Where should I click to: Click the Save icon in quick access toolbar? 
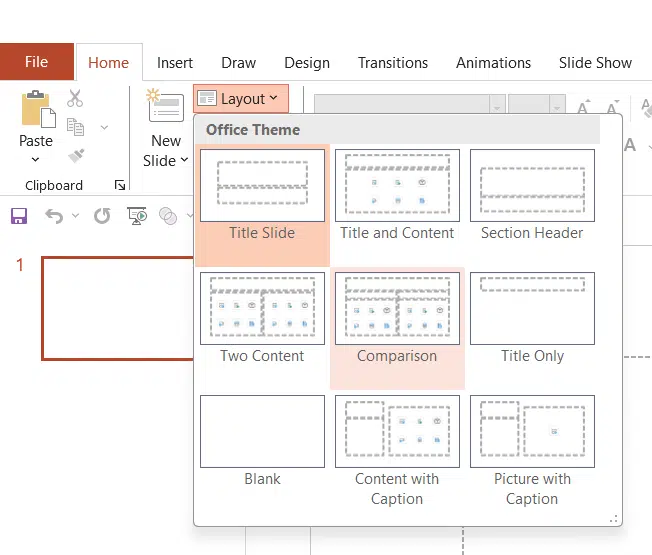(18, 216)
